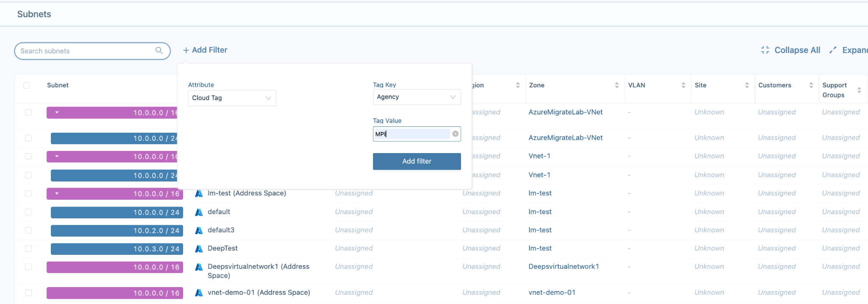Toggle the select-all checkbox in header
This screenshot has height=304, width=868.
click(x=27, y=85)
